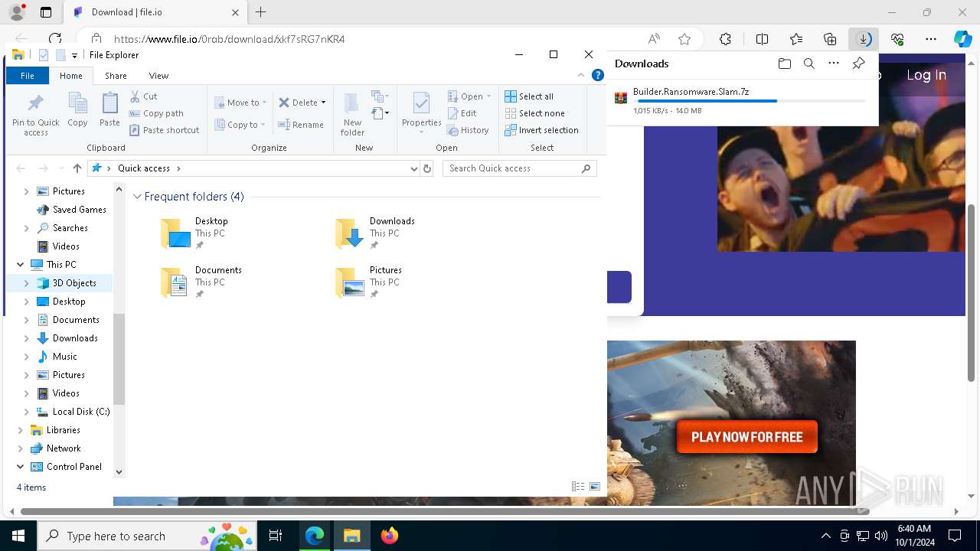Viewport: 980px width, 551px height.
Task: Create a New folder from ribbon
Action: coord(352,115)
